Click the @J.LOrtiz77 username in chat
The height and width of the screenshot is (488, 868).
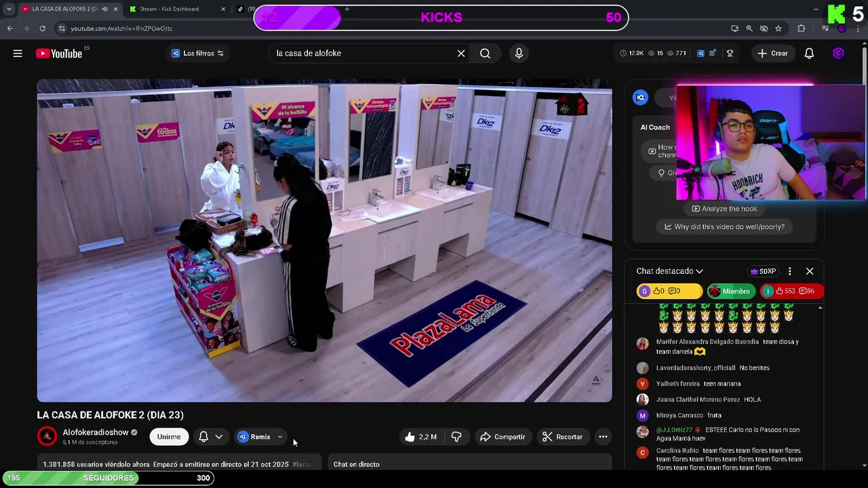coord(674,430)
